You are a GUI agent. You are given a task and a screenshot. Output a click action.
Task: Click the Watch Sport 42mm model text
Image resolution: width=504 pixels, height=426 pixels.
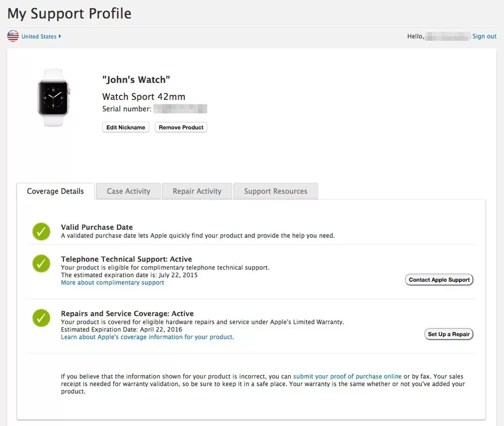(x=144, y=96)
